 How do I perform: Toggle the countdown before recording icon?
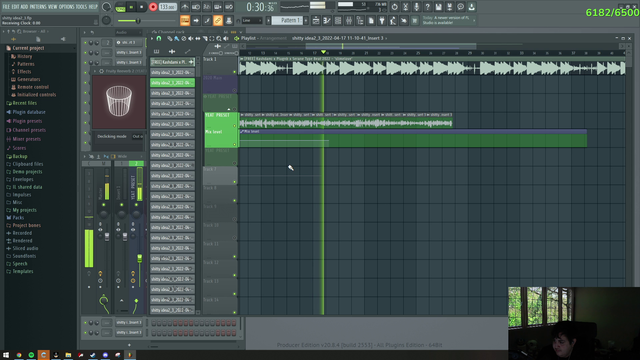pos(207,7)
